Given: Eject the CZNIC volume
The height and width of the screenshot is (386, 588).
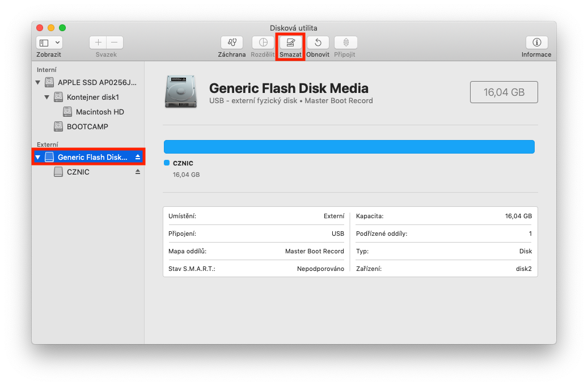Looking at the screenshot, I should (137, 172).
